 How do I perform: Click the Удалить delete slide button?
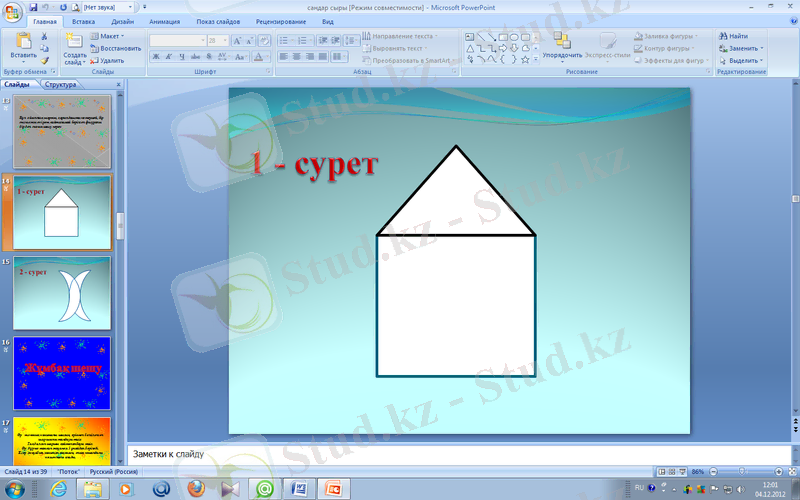(x=108, y=60)
